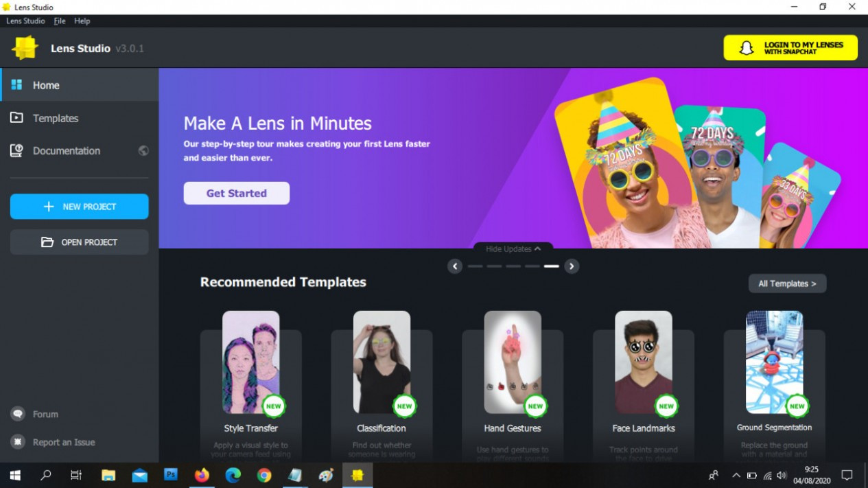Go to next banner slide arrow

tap(572, 266)
